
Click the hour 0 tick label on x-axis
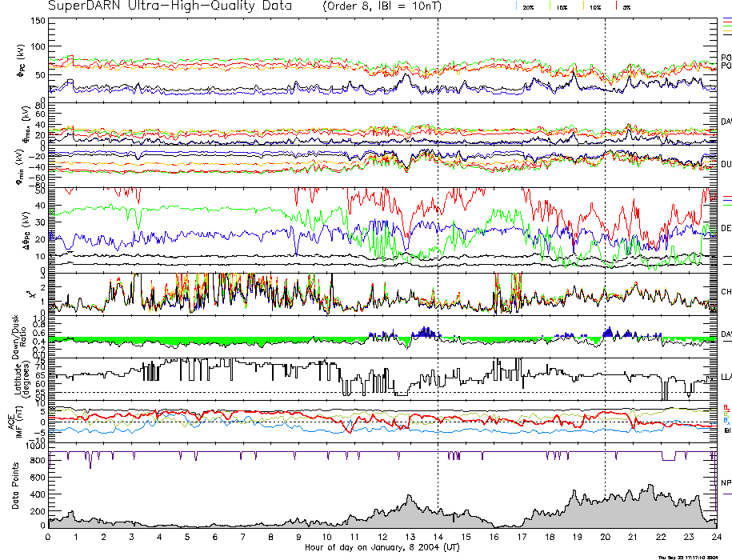point(49,538)
